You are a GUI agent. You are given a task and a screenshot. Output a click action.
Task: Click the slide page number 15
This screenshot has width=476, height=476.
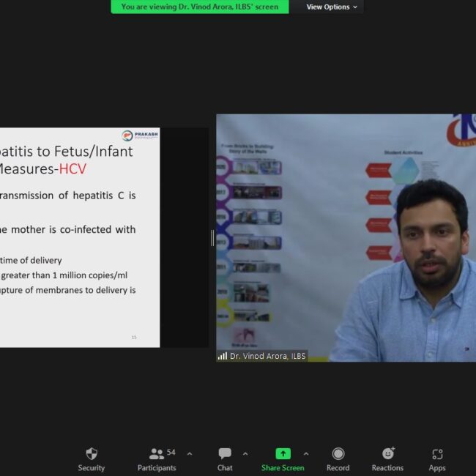point(134,337)
